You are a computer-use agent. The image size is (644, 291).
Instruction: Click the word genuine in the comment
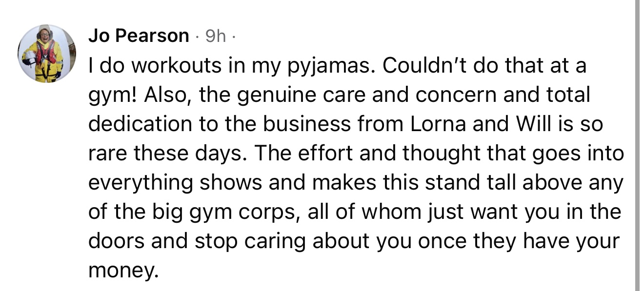click(x=273, y=95)
